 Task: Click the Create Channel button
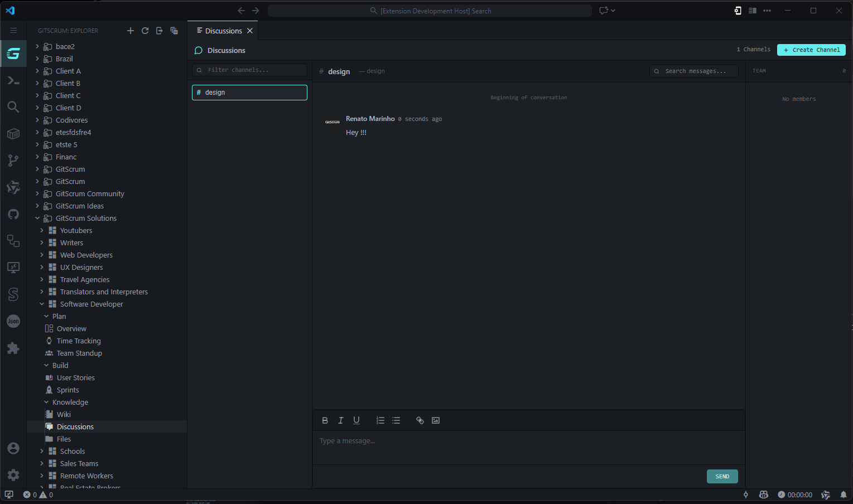point(811,50)
